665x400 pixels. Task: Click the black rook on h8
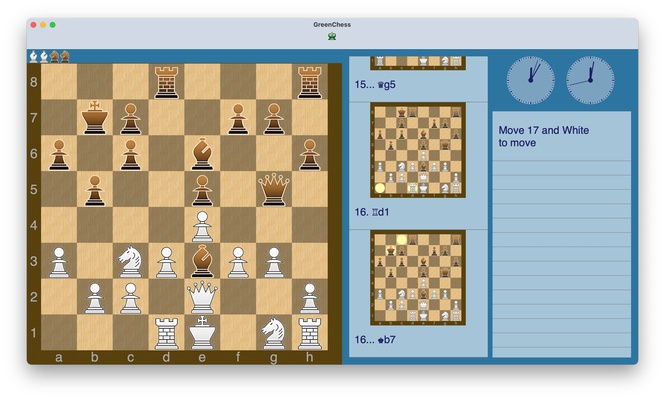pyautogui.click(x=310, y=82)
